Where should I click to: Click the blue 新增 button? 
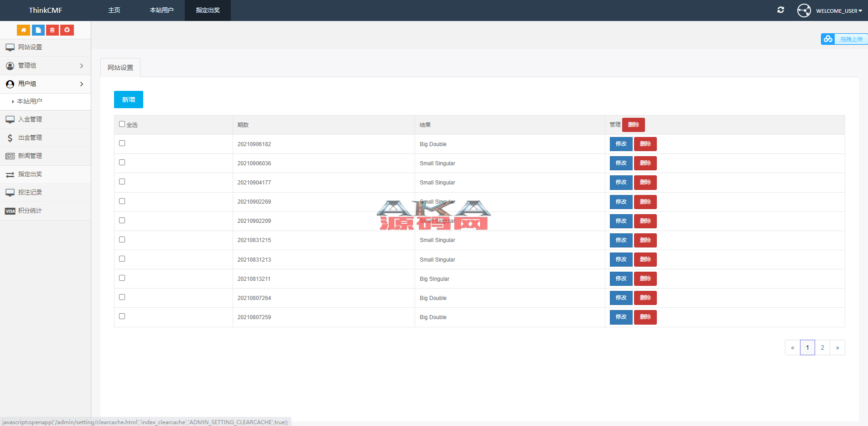(x=128, y=100)
